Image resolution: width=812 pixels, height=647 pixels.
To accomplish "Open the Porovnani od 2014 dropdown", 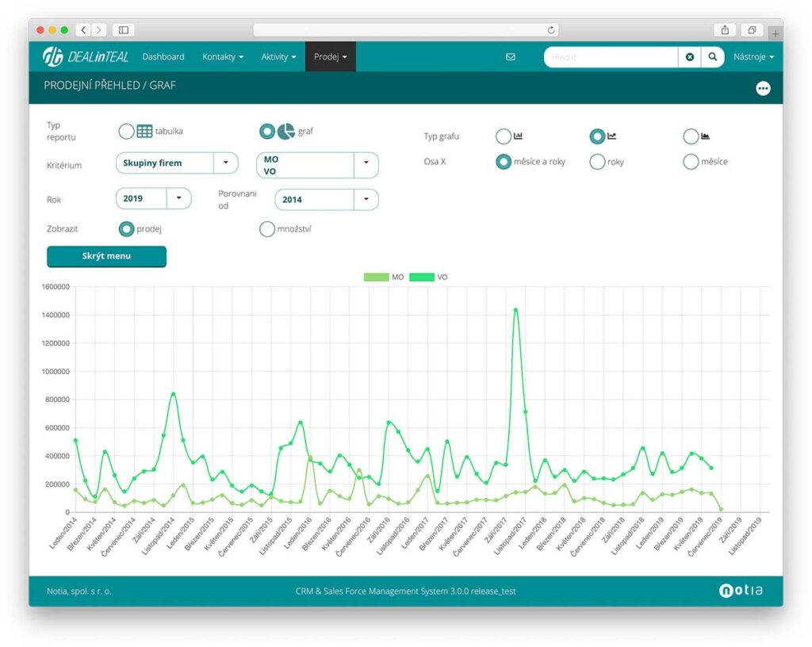I will click(x=366, y=200).
